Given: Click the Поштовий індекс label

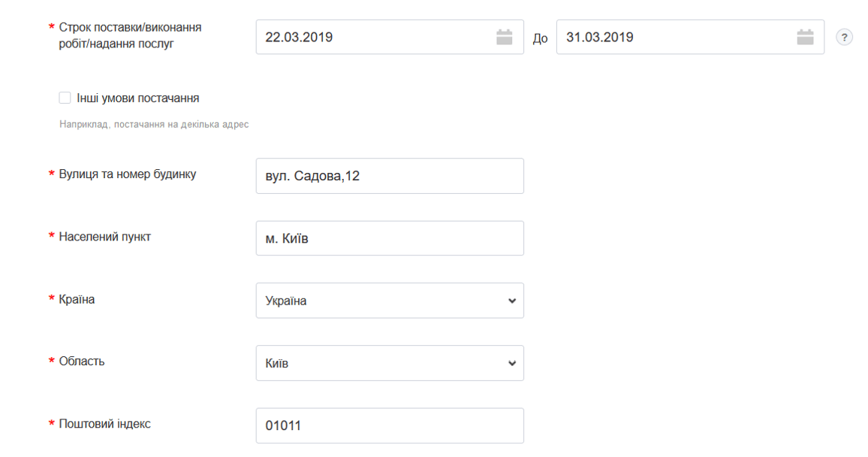Looking at the screenshot, I should click(105, 424).
